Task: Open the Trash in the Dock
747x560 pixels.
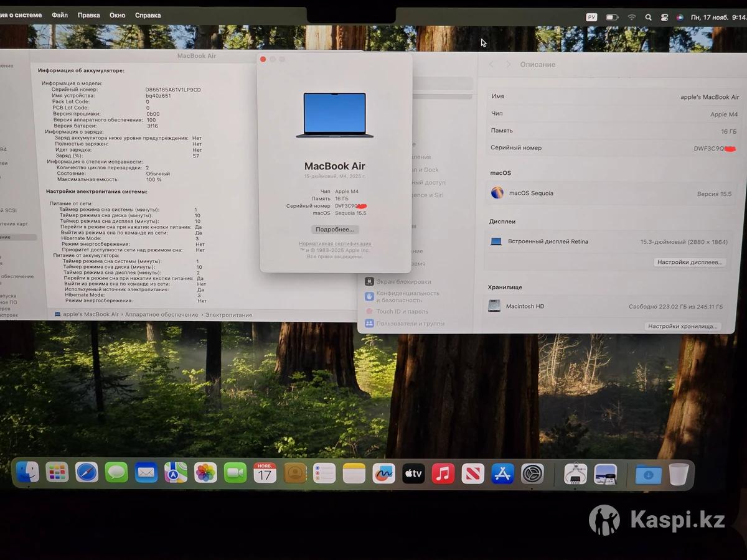Action: click(679, 474)
